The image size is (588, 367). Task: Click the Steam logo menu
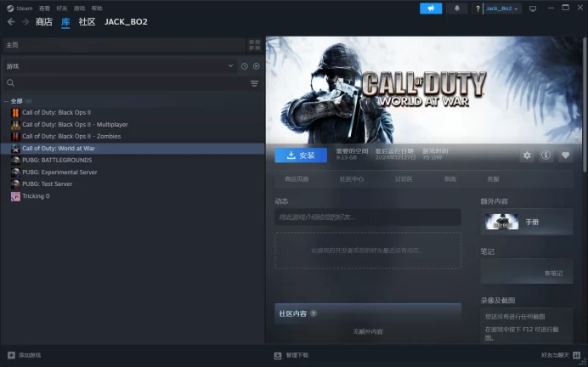pos(10,8)
